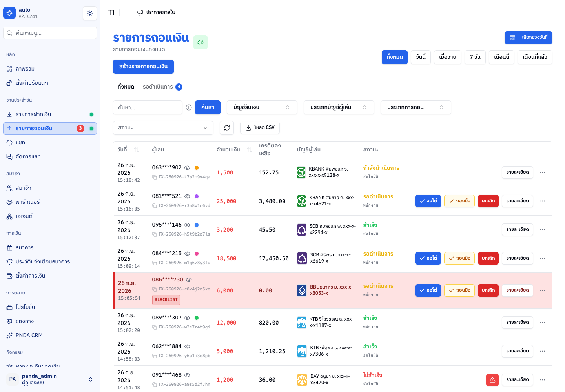Click the create withdrawal request button
The height and width of the screenshot is (392, 565).
143,67
